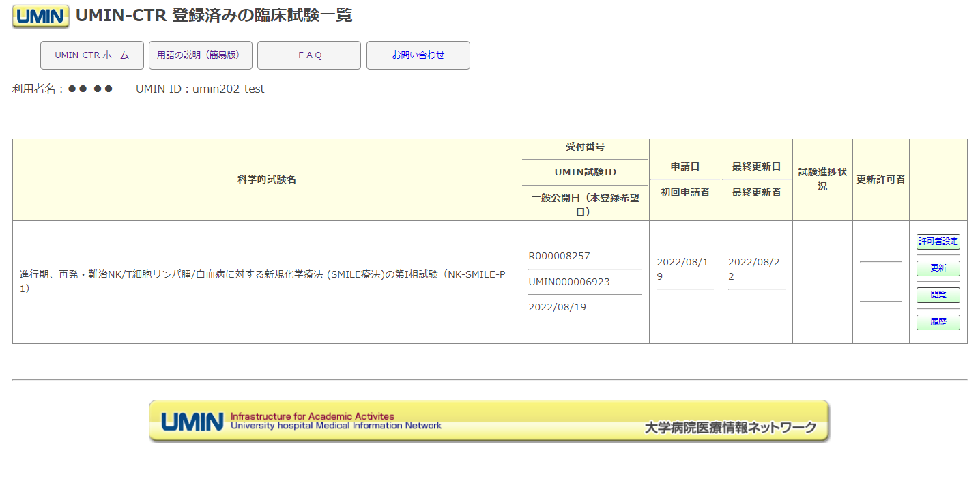
Task: Click the 許可者設定 button for the trial
Action: tap(938, 242)
